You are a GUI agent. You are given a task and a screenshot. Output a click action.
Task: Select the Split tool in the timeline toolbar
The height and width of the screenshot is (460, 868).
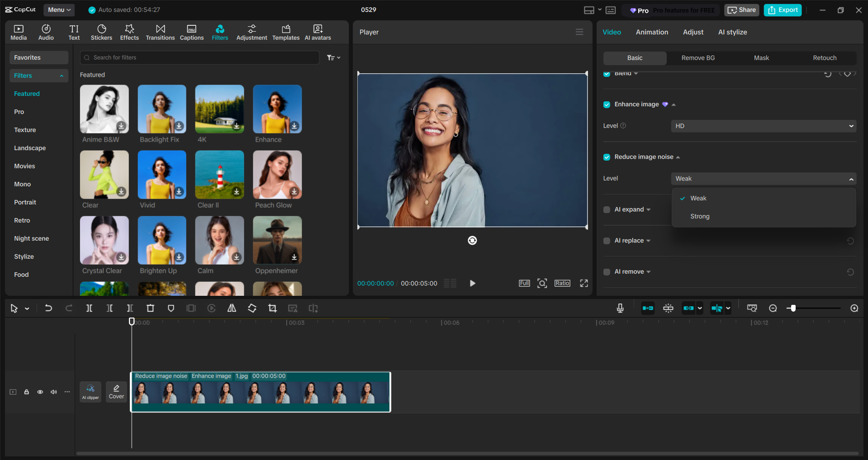click(89, 308)
